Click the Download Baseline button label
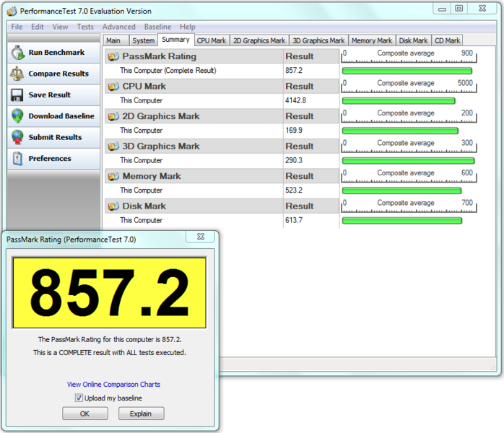 [x=61, y=116]
